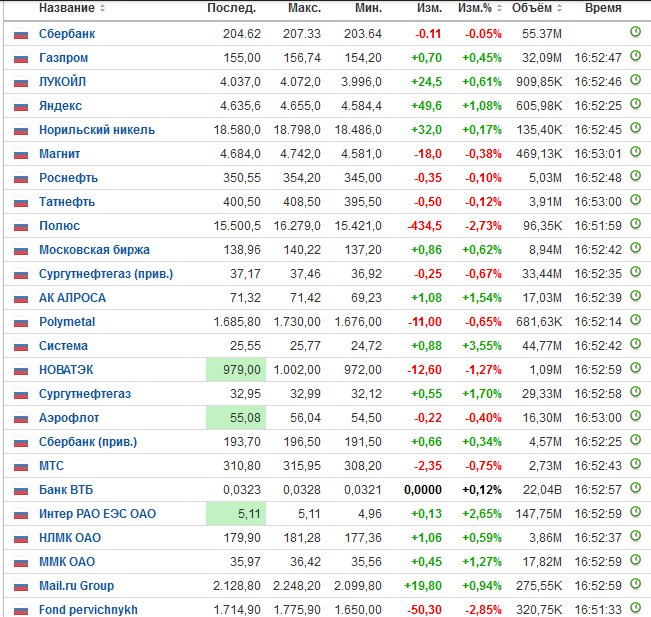Click the Russian flag icon beside Сбербанк

pyautogui.click(x=21, y=35)
